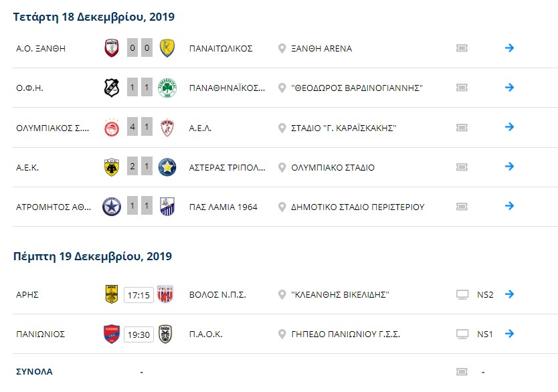Open match details arrow for Ξάνθη vs Παναιτωλικός

coord(509,47)
